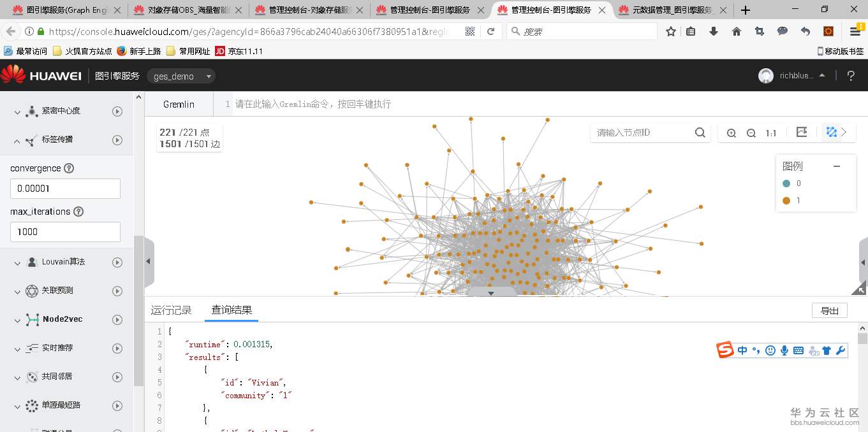Expand the 实时推荐 section chevron
Image resolution: width=868 pixels, height=432 pixels.
17,349
